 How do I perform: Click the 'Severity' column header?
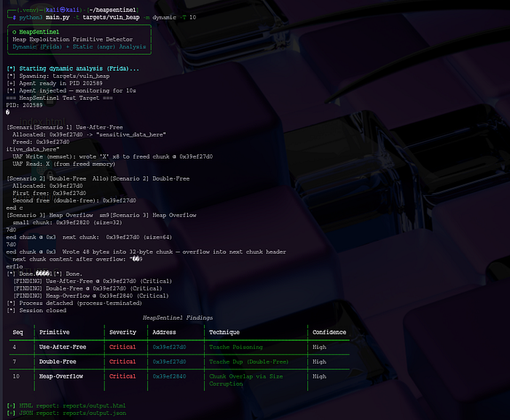tap(122, 332)
